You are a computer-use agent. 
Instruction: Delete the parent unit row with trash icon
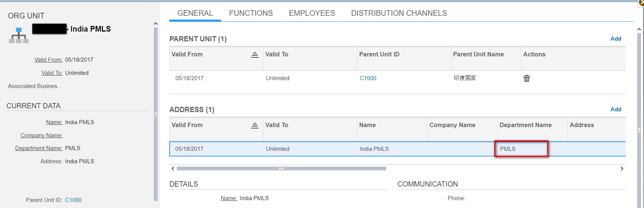(x=527, y=78)
